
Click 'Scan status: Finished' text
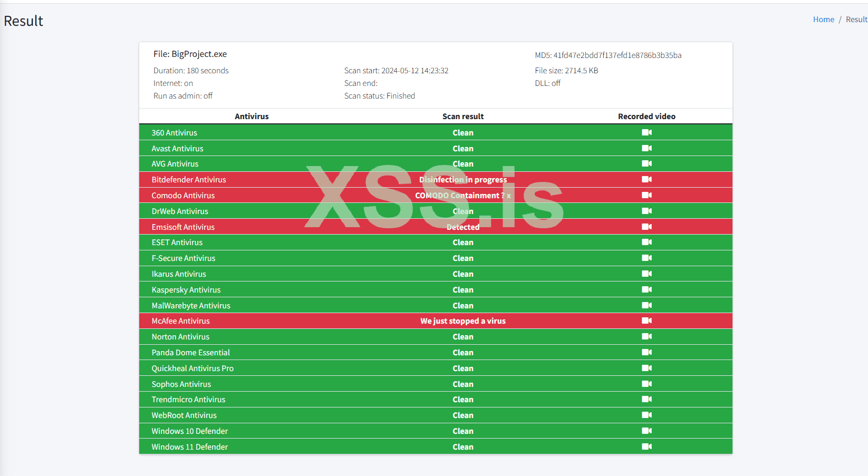[x=380, y=96]
